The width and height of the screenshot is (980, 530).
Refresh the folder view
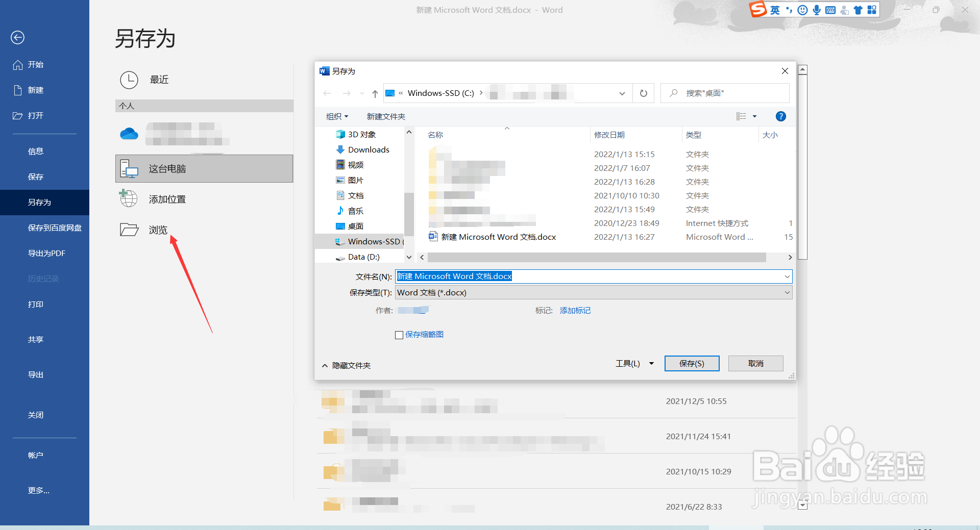tap(644, 93)
